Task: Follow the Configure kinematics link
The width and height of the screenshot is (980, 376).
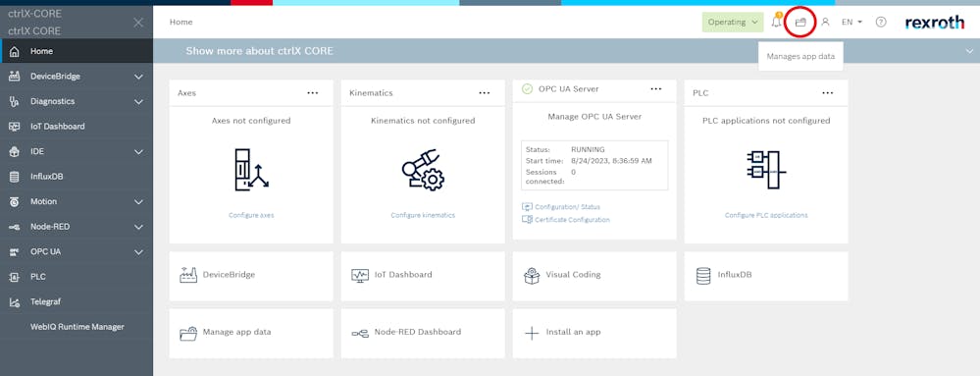Action: point(423,215)
